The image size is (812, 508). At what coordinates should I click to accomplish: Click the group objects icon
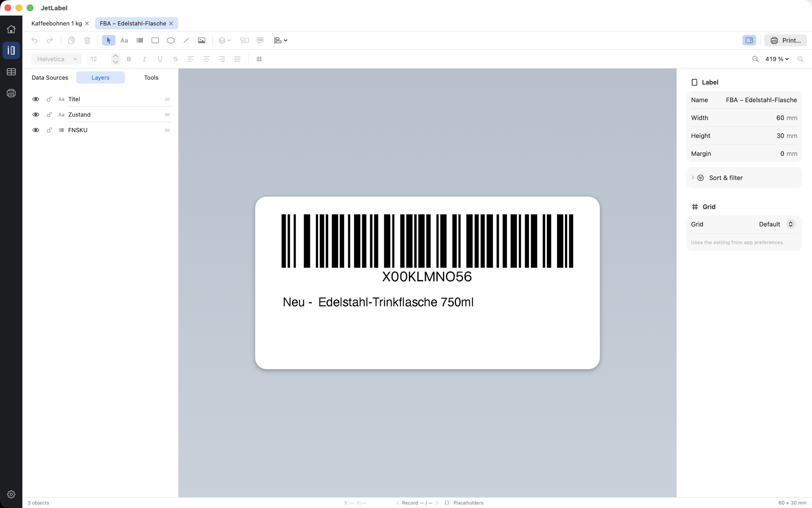[x=244, y=40]
